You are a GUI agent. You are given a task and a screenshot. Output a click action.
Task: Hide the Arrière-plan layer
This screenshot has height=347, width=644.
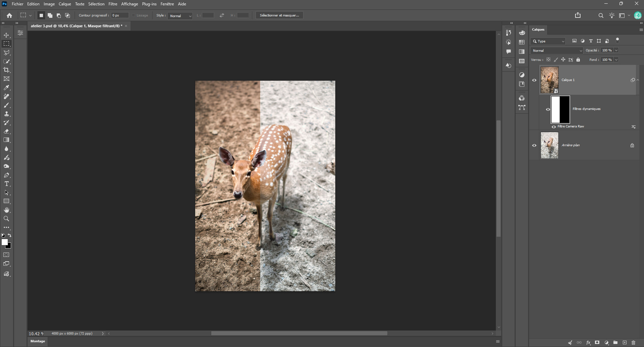[534, 145]
